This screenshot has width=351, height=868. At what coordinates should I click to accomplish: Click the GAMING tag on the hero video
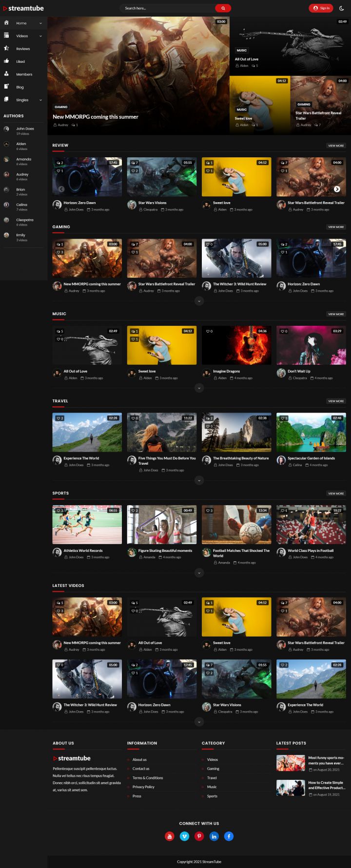(61, 107)
